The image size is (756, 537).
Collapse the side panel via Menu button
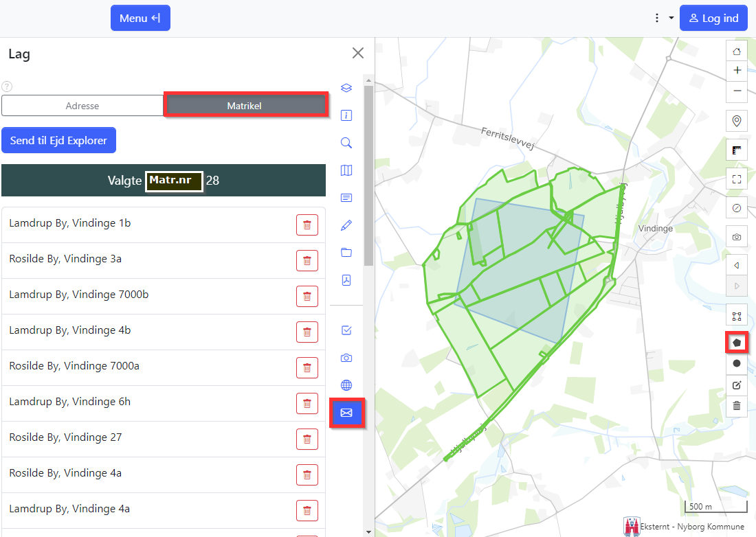[x=140, y=18]
